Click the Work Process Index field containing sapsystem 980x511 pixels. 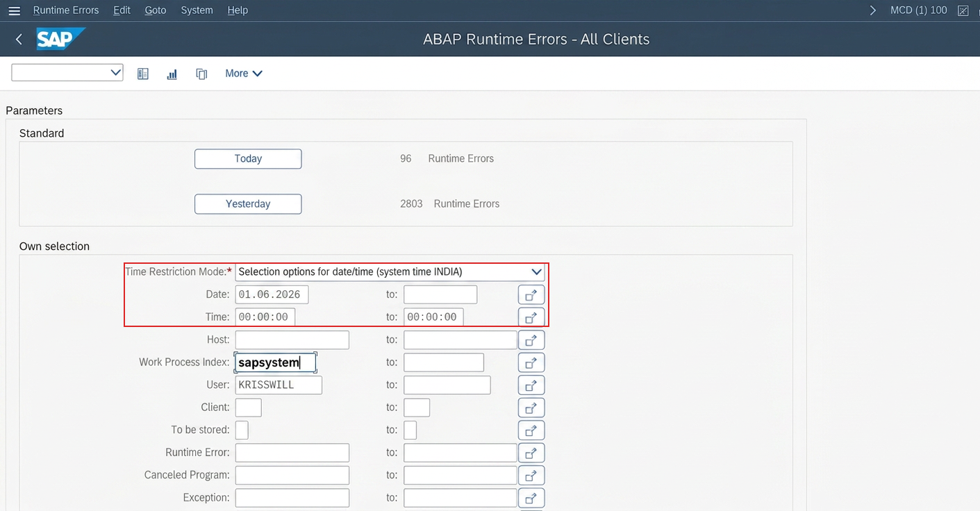276,362
